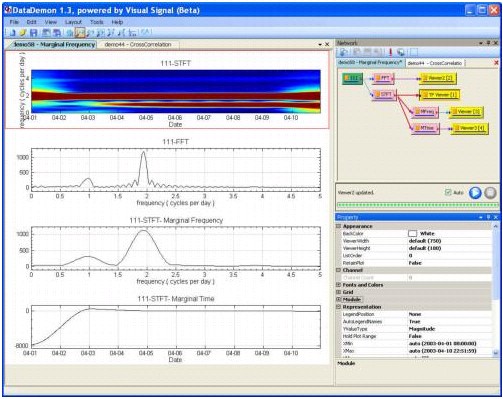This screenshot has height=399, width=503.
Task: Expand the Module property group
Action: click(338, 299)
